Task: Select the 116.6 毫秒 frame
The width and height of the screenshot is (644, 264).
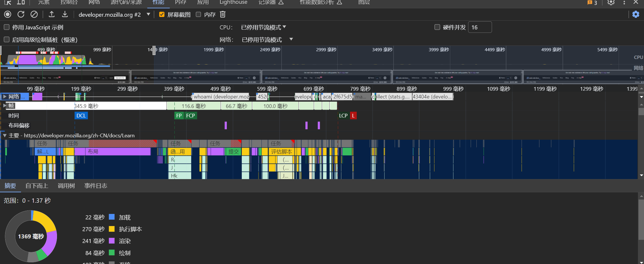Action: click(x=194, y=106)
